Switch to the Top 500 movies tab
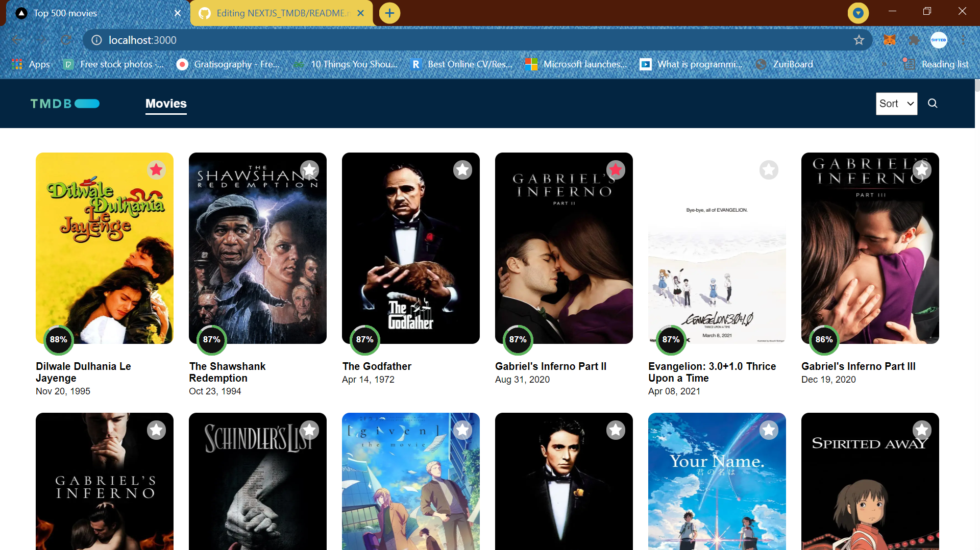Image resolution: width=980 pixels, height=550 pixels. pos(97,13)
